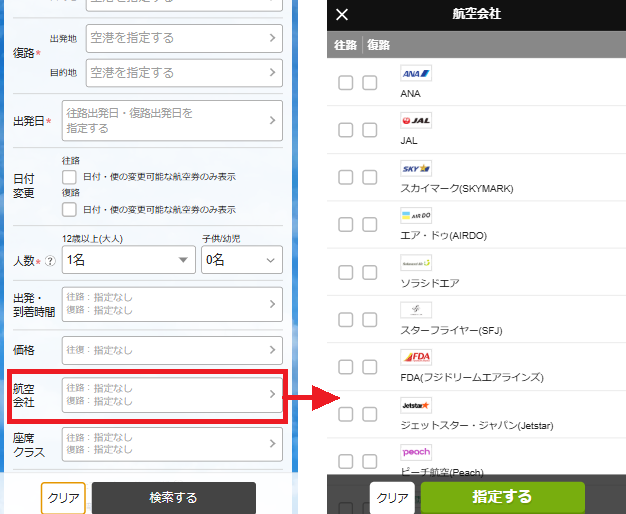Enable 往路 changeable-date tickets only checkbox
This screenshot has width=626, height=514.
coord(69,177)
